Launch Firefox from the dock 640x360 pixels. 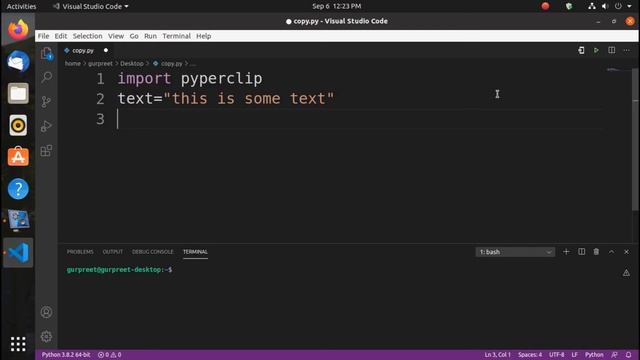(x=18, y=30)
